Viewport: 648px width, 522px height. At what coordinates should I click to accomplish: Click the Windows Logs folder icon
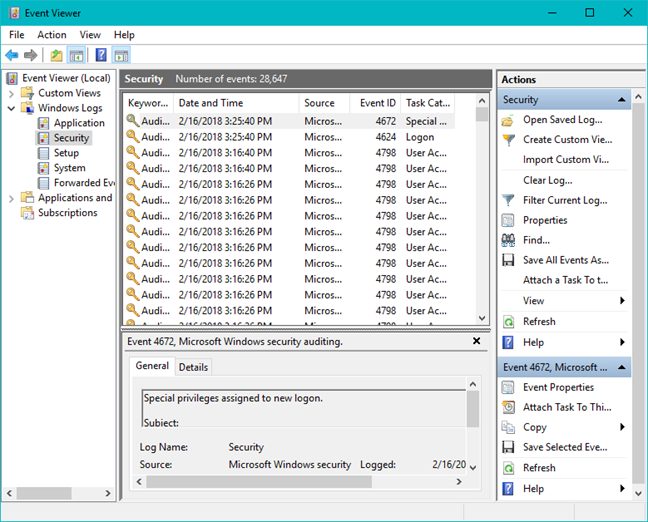pos(27,108)
